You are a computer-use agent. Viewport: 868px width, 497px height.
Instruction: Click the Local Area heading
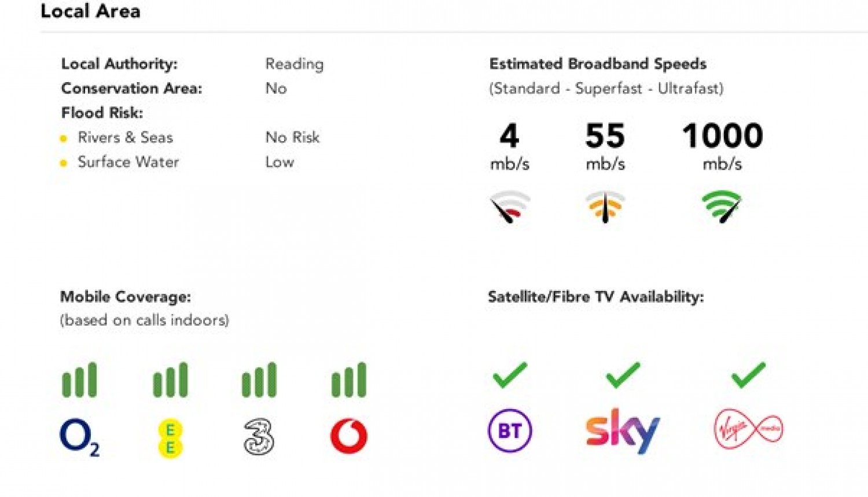click(90, 11)
